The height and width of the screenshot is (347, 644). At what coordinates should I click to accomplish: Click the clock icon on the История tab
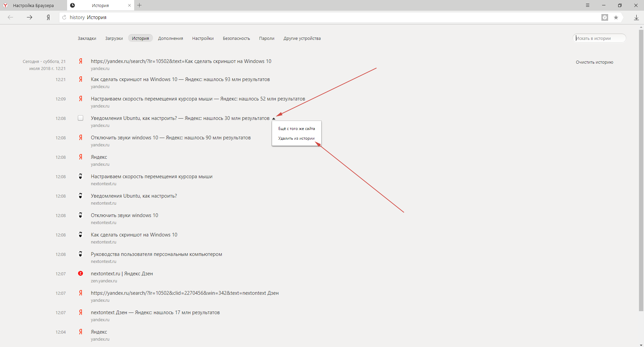pos(72,5)
